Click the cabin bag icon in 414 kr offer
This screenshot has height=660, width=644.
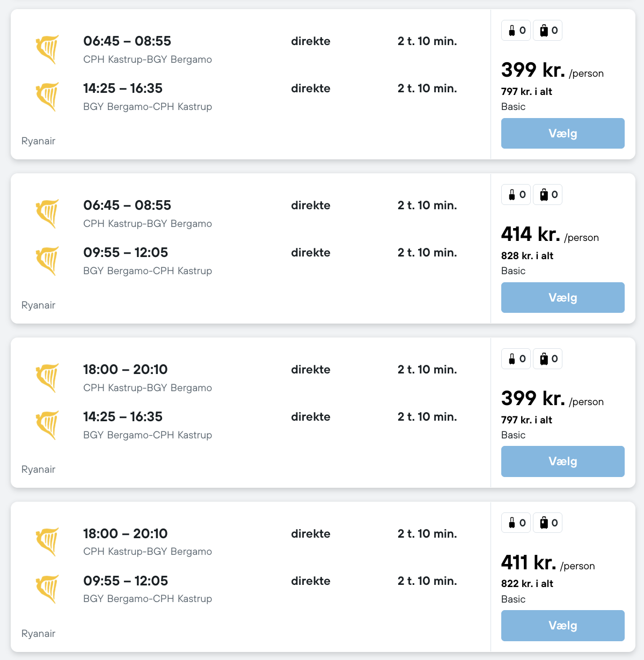[512, 195]
